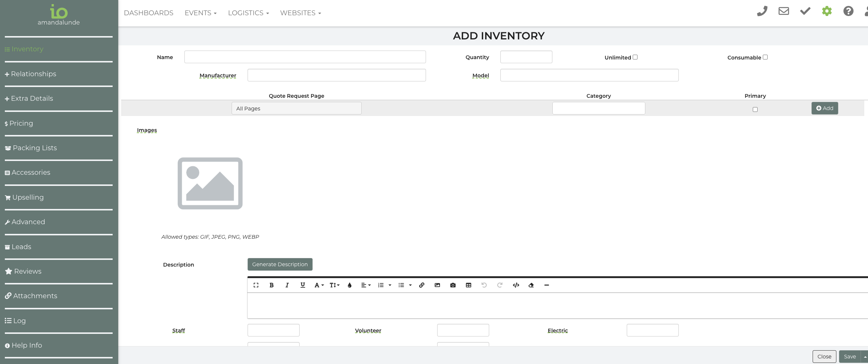Click the green settings gear icon
The image size is (868, 364).
pyautogui.click(x=827, y=12)
